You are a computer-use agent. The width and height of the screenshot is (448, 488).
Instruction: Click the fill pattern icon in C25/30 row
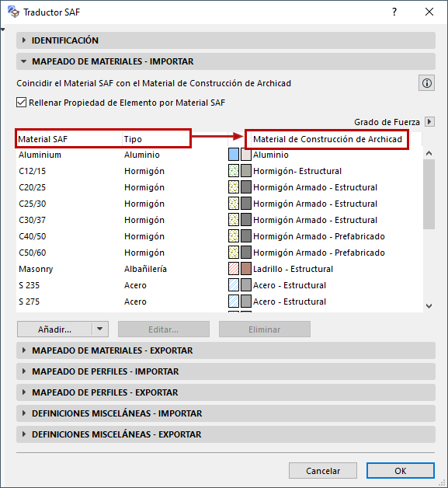tap(234, 204)
